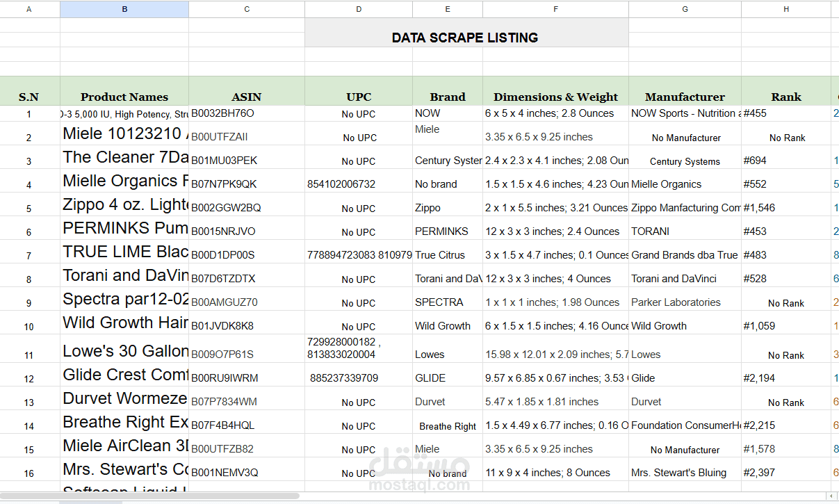The width and height of the screenshot is (839, 504).
Task: Select the #1,546 rank cell
Action: coord(785,208)
